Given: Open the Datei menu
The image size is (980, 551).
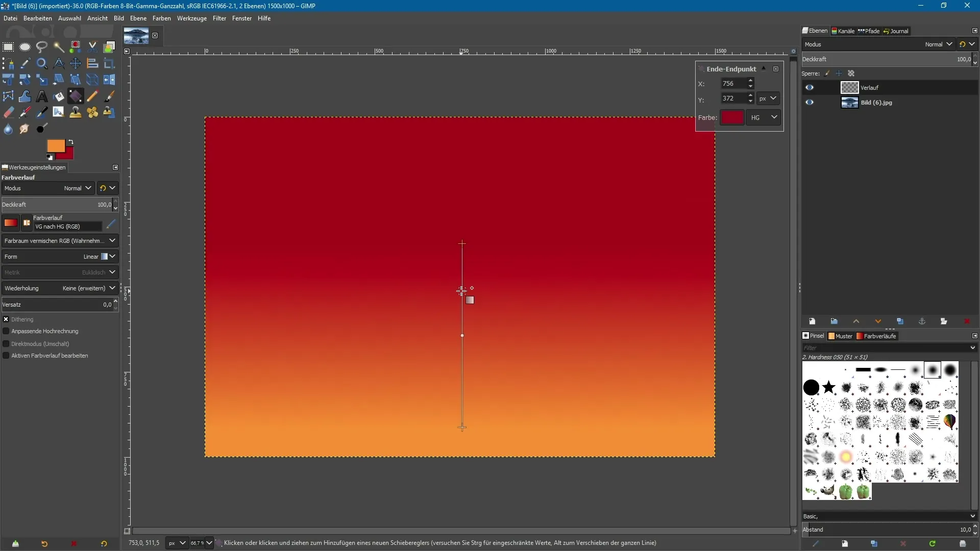Looking at the screenshot, I should 10,18.
